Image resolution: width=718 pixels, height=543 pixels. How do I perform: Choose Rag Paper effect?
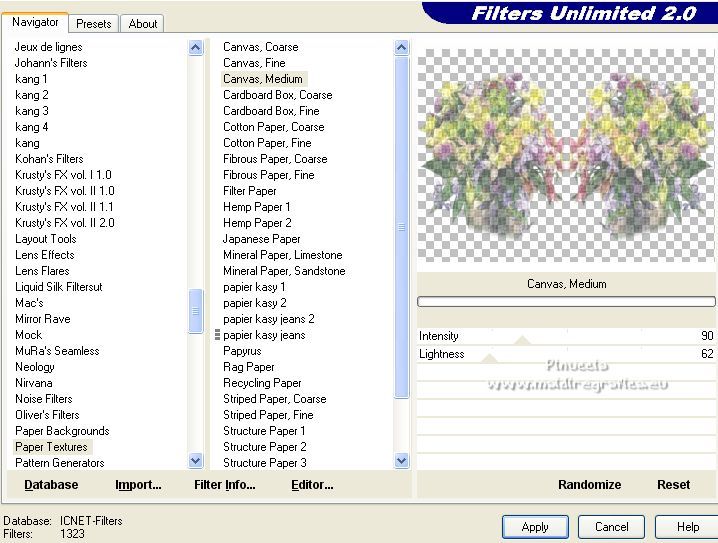(x=249, y=367)
